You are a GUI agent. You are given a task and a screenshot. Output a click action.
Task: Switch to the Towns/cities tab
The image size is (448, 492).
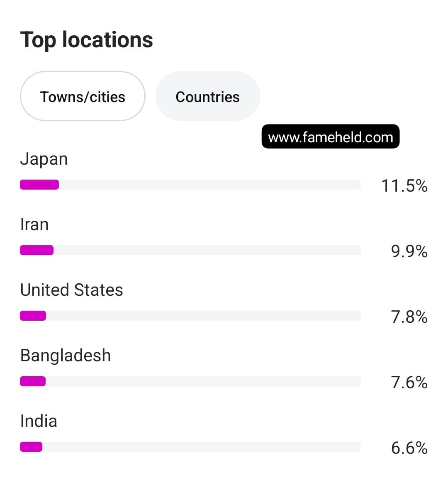pos(83,96)
